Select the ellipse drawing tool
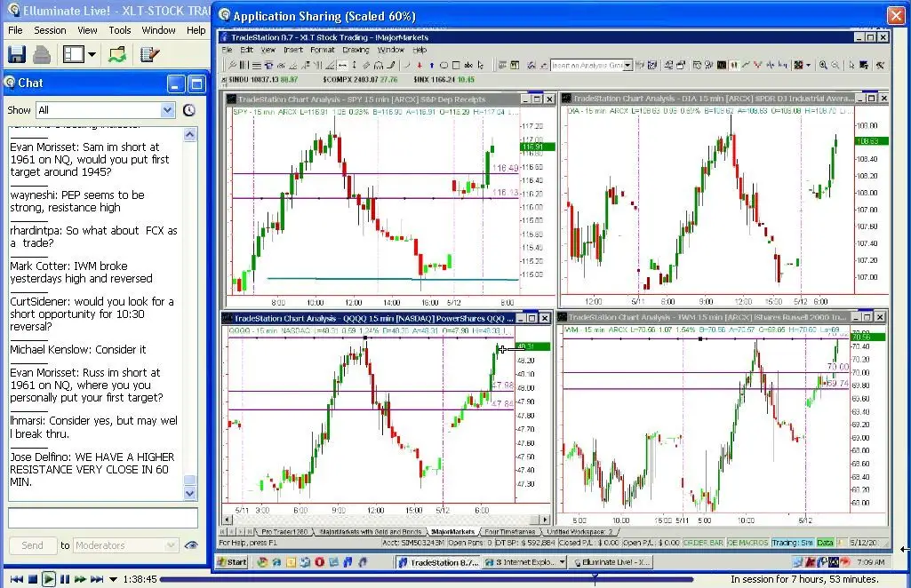 (444, 66)
